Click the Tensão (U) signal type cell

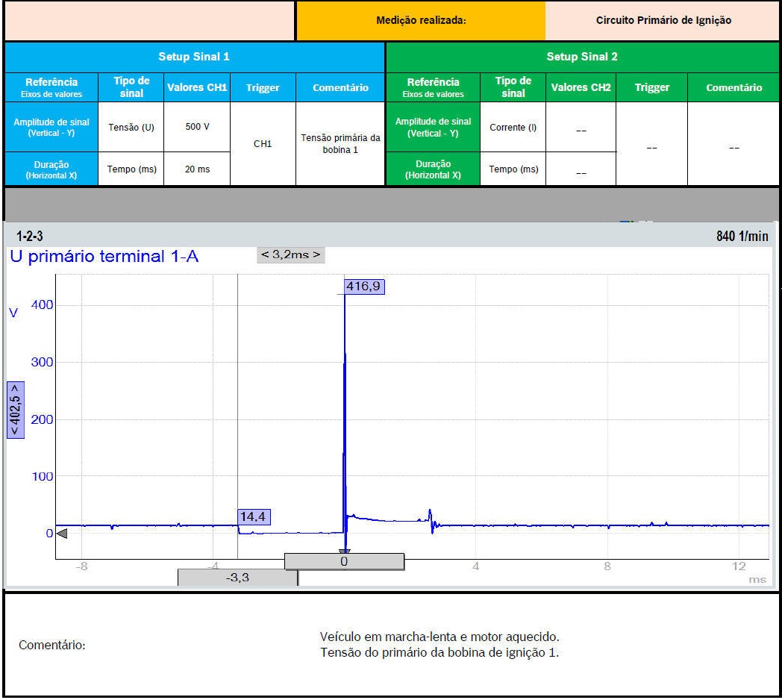[131, 127]
